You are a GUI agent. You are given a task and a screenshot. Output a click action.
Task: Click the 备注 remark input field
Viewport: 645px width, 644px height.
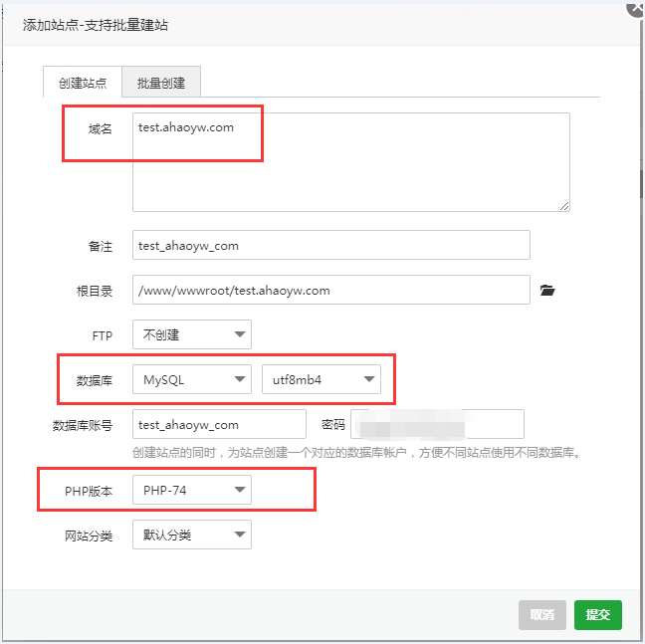tap(330, 245)
